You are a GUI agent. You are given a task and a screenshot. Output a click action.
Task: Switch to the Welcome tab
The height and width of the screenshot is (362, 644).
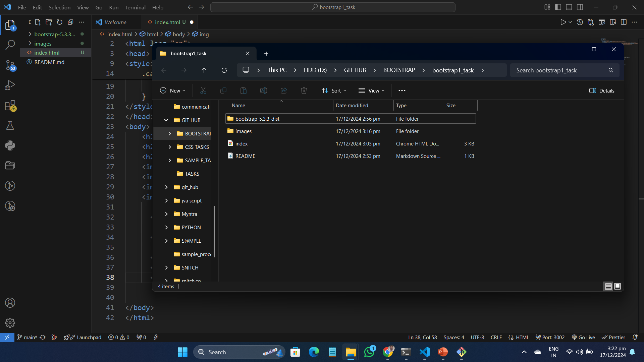point(115,22)
